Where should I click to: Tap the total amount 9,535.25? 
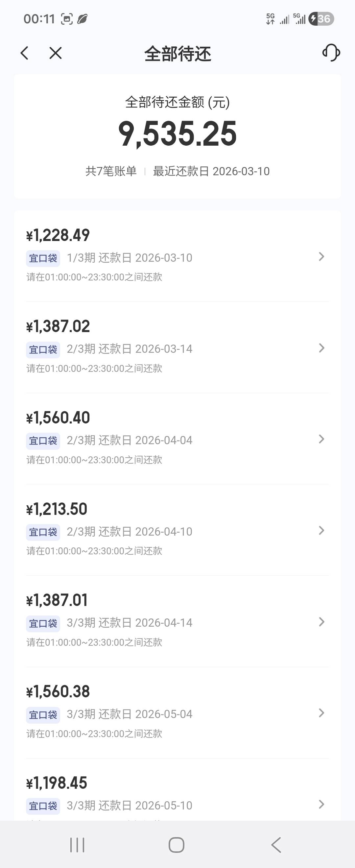click(x=177, y=134)
